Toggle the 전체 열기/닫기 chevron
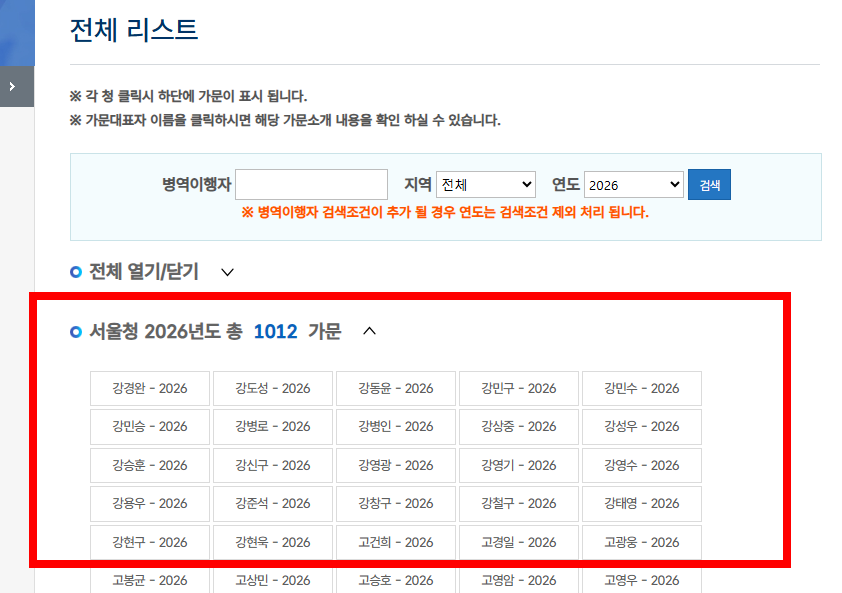Image resolution: width=842 pixels, height=593 pixels. (228, 272)
